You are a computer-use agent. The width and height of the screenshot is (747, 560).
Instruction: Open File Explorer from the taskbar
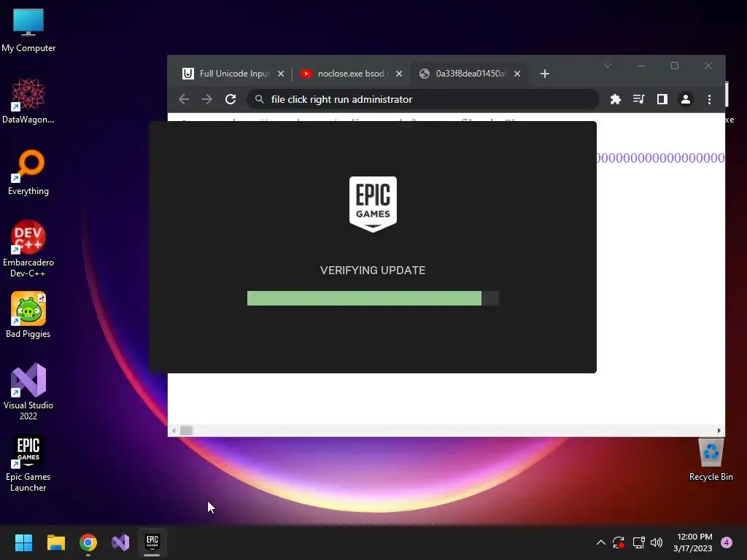tap(55, 542)
